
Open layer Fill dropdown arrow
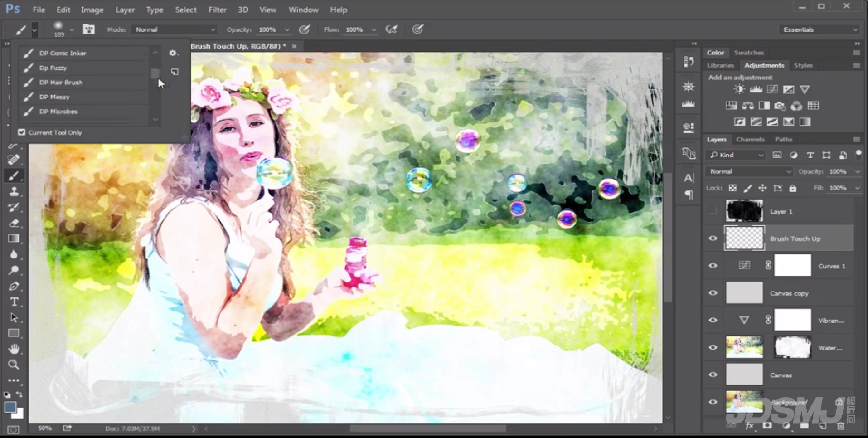[x=857, y=188]
